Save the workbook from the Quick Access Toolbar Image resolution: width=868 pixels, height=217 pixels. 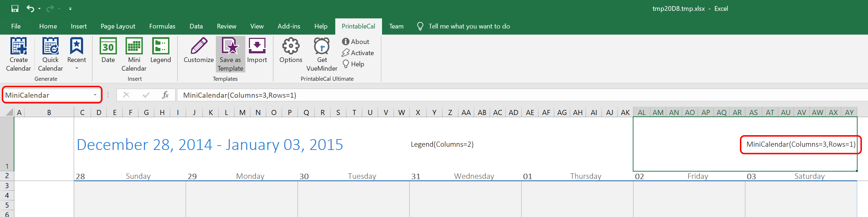tap(15, 9)
